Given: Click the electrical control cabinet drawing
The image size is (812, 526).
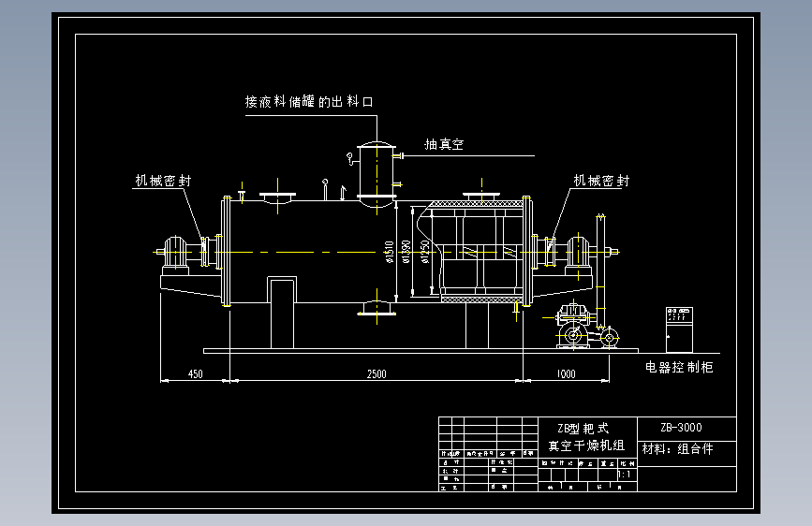Looking at the screenshot, I should click(x=679, y=329).
